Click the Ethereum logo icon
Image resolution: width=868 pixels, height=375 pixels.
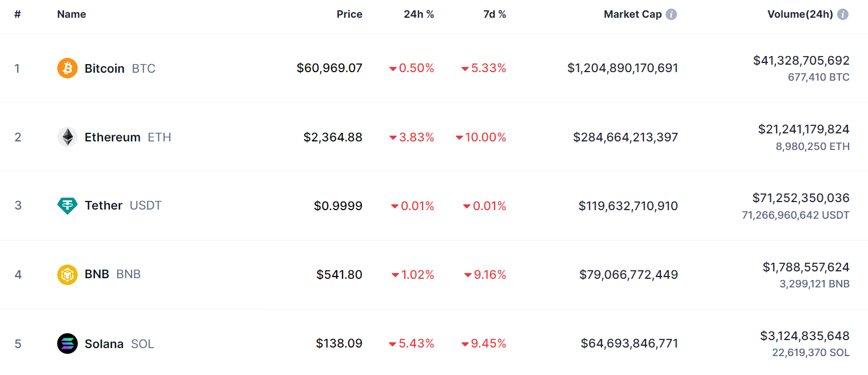click(67, 137)
